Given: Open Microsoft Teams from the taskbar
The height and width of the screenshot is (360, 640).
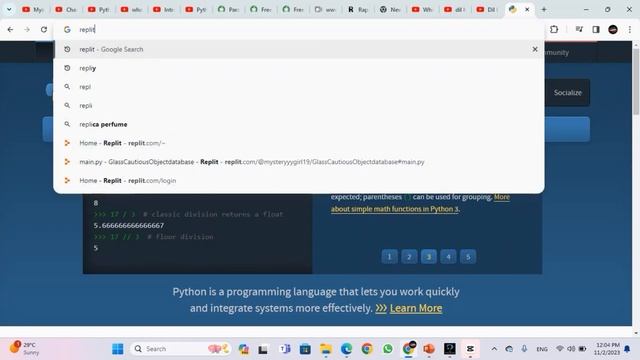Looking at the screenshot, I should pyautogui.click(x=284, y=349).
